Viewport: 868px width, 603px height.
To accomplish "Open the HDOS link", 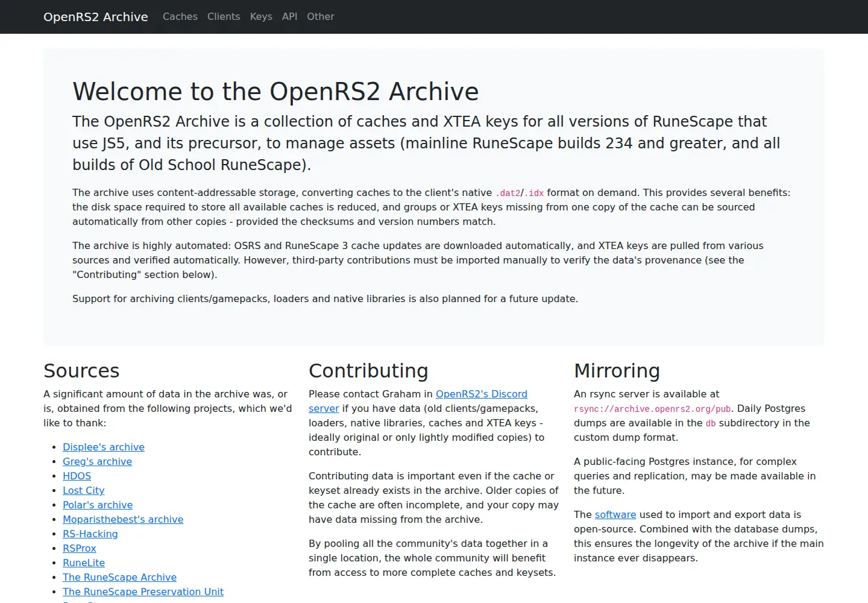I will (77, 476).
